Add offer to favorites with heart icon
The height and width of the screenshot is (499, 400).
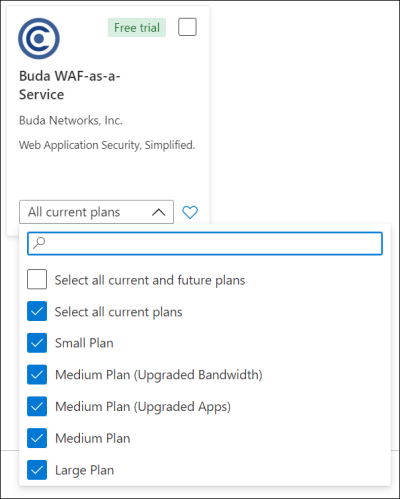point(190,212)
